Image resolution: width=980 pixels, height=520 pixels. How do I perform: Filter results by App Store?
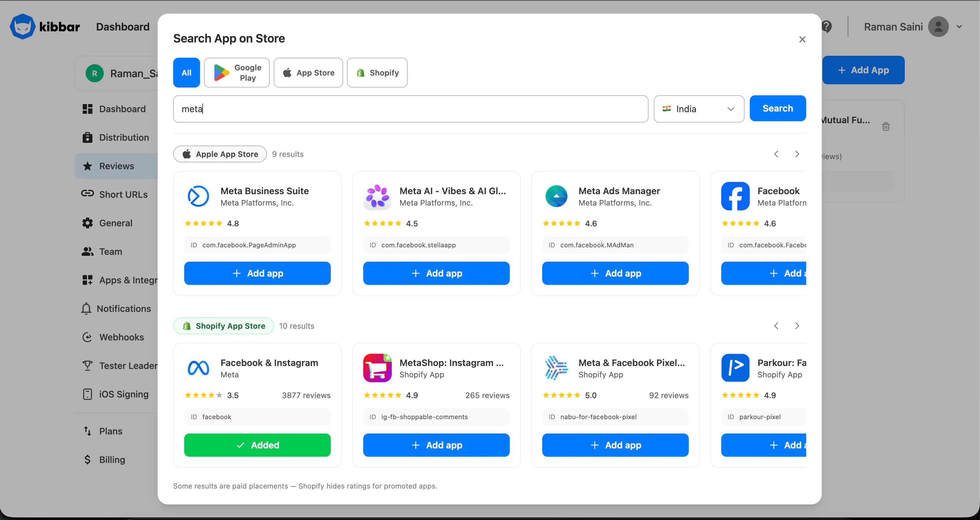(308, 73)
